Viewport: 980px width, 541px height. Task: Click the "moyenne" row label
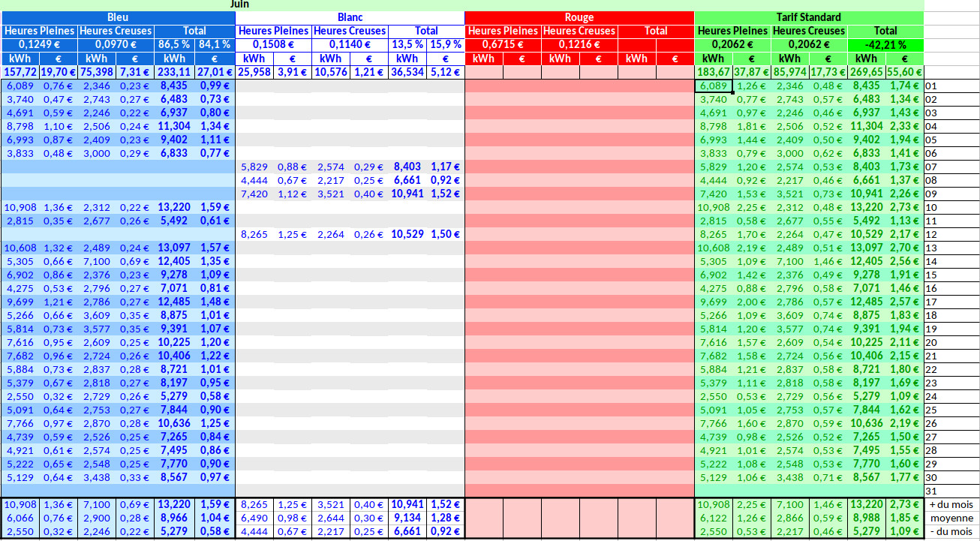[x=950, y=518]
